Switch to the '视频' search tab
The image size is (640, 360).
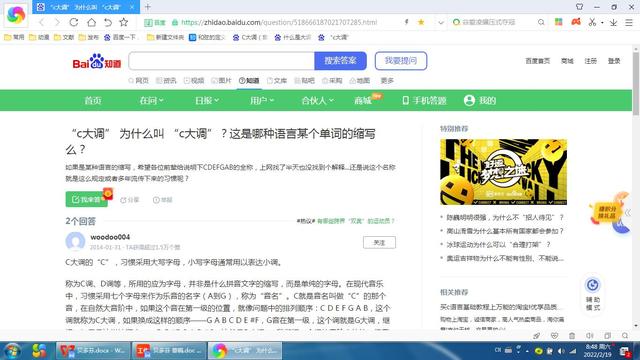coord(194,81)
